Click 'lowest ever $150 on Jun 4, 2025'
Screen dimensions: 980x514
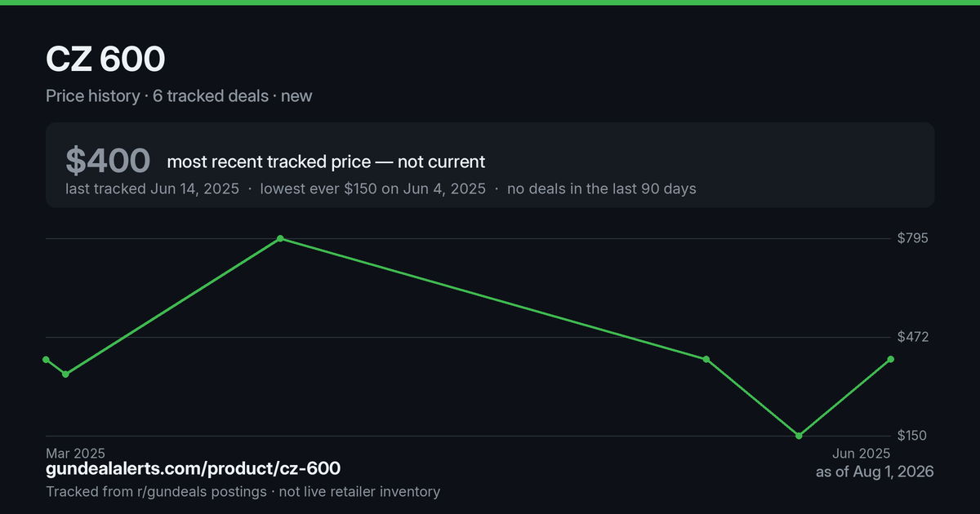(x=373, y=188)
